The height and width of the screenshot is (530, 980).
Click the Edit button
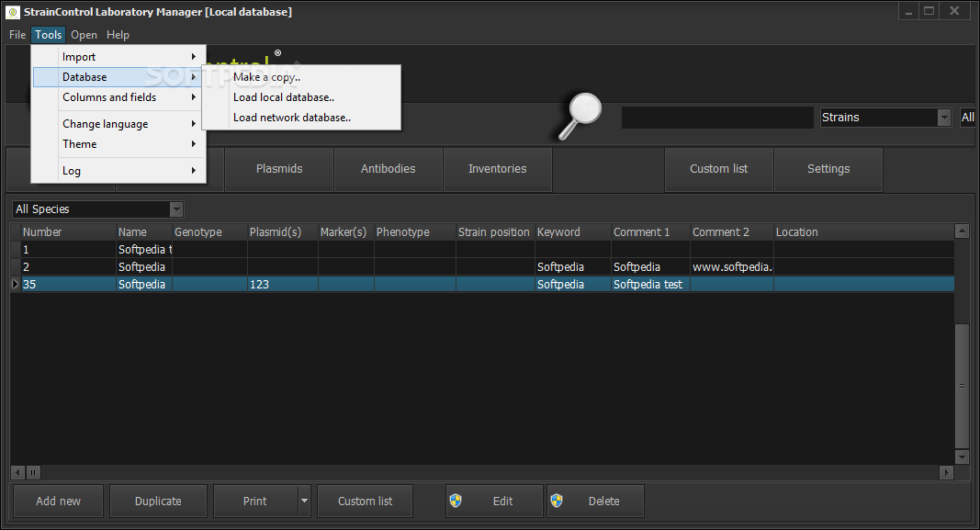click(x=494, y=501)
